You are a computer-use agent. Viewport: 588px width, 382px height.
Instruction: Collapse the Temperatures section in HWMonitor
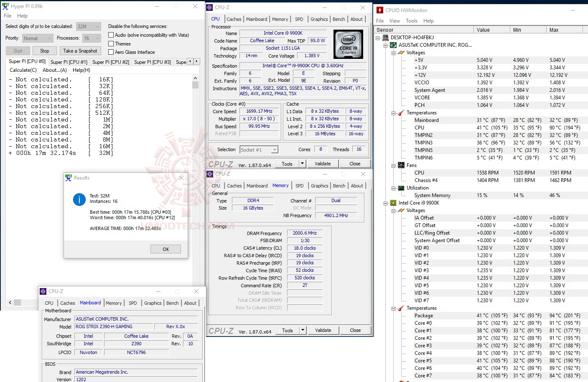pyautogui.click(x=393, y=113)
